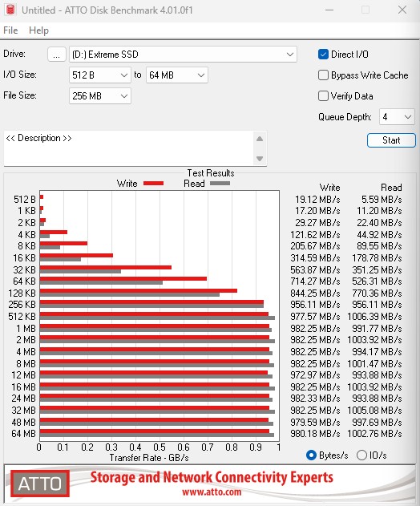This screenshot has height=506, width=420.
Task: Click the ATTO logo in the banner
Action: tap(40, 484)
